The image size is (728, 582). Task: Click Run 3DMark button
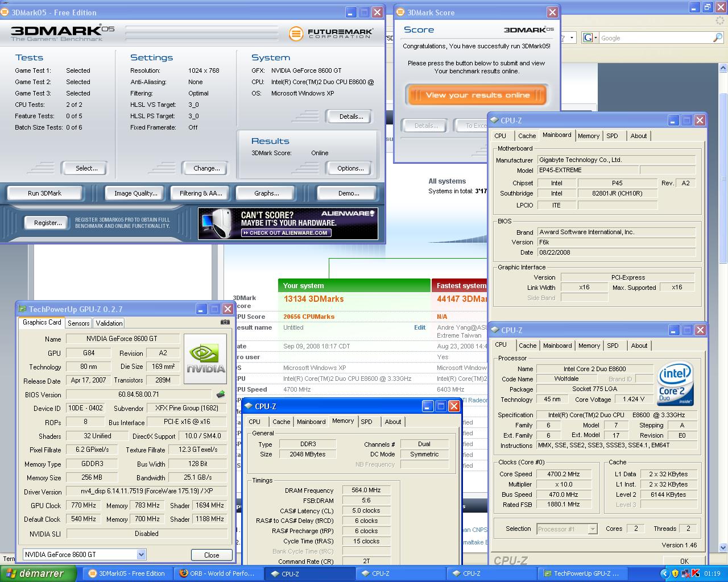click(44, 193)
